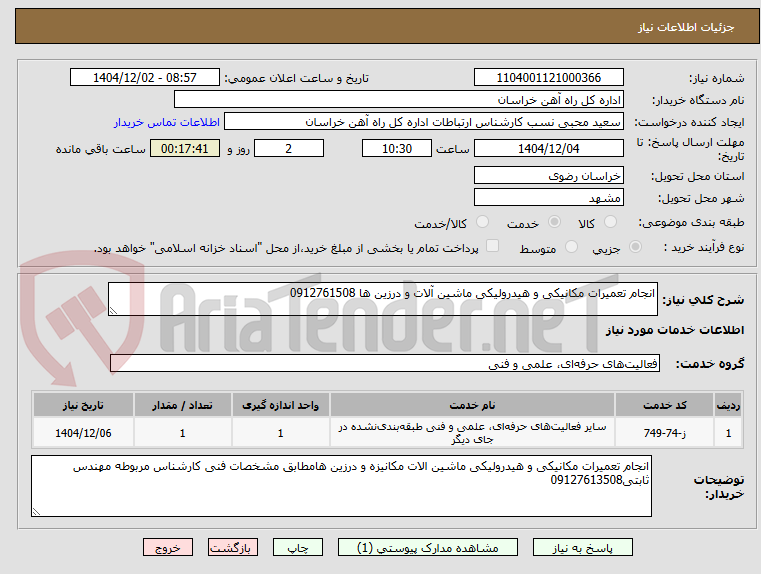Select the کالا radio button

pos(610,222)
